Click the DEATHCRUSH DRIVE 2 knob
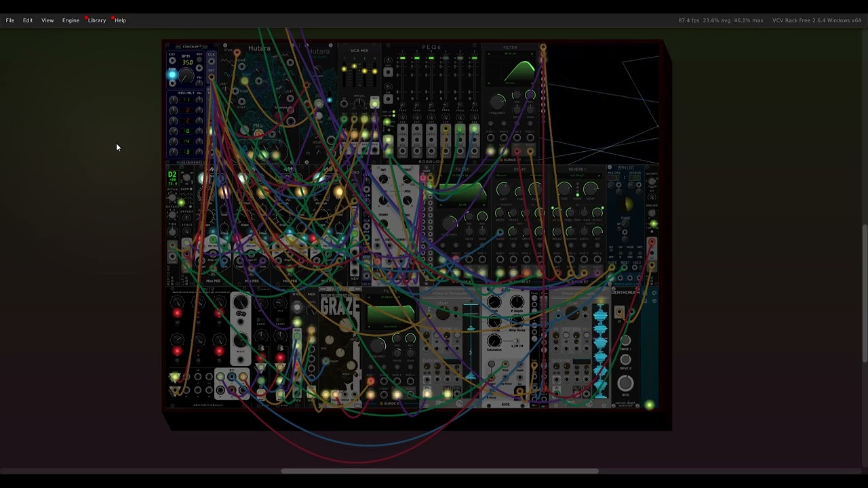 point(625,360)
